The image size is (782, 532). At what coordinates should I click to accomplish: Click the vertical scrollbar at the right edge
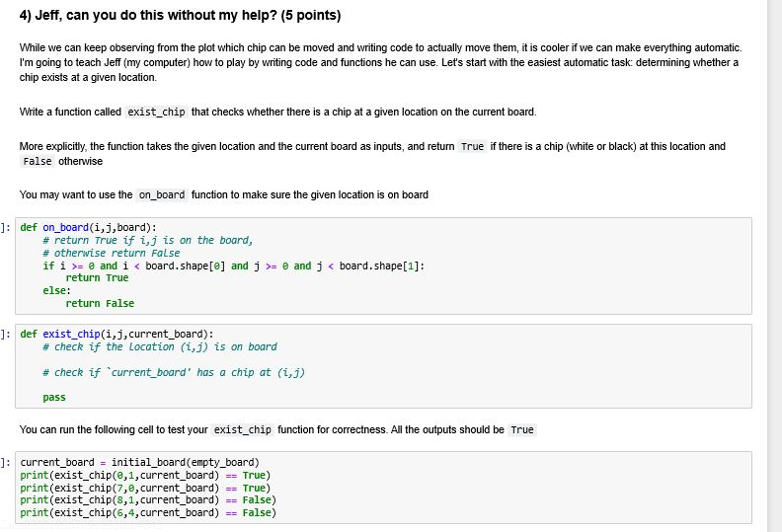[x=774, y=266]
